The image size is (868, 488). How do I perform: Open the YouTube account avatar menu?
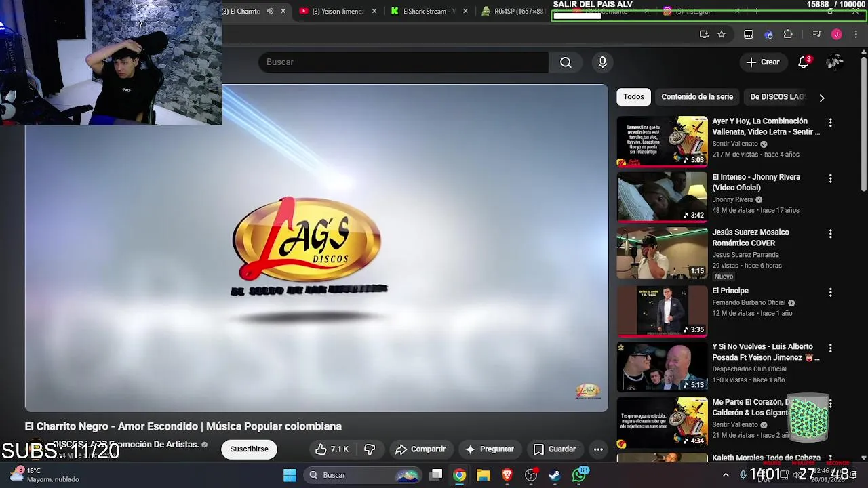point(835,62)
